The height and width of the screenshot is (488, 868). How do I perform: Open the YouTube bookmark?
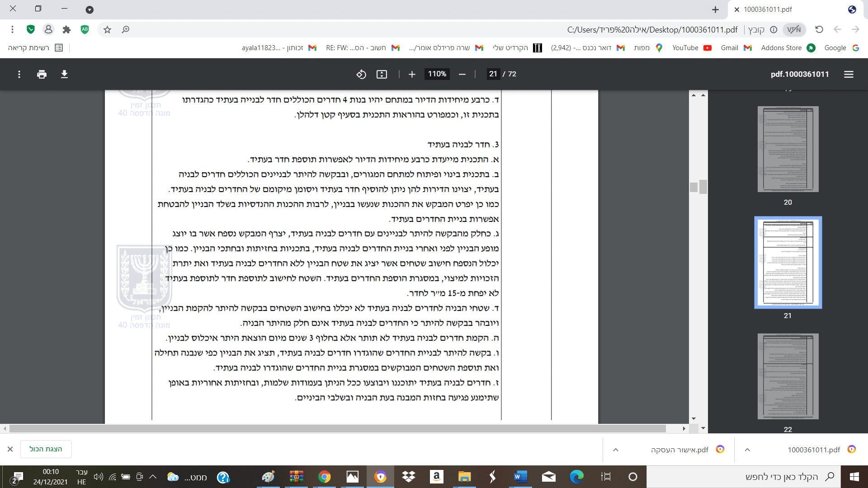[x=692, y=48]
